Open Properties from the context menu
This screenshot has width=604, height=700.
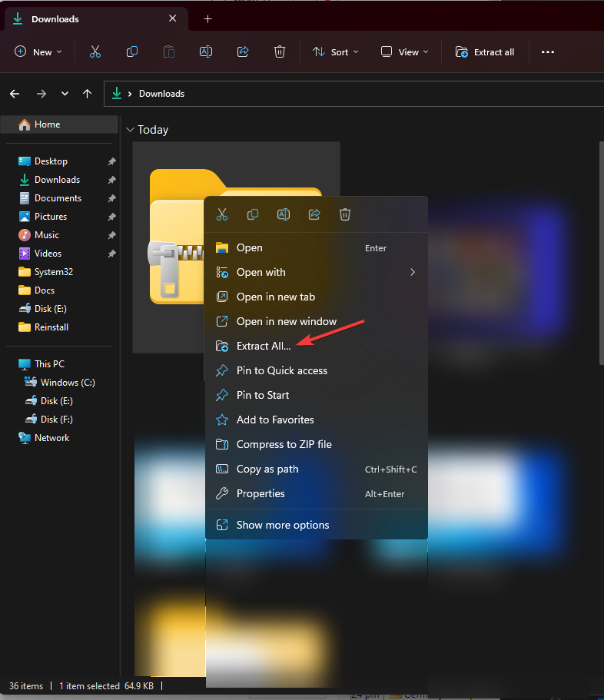(x=316, y=494)
